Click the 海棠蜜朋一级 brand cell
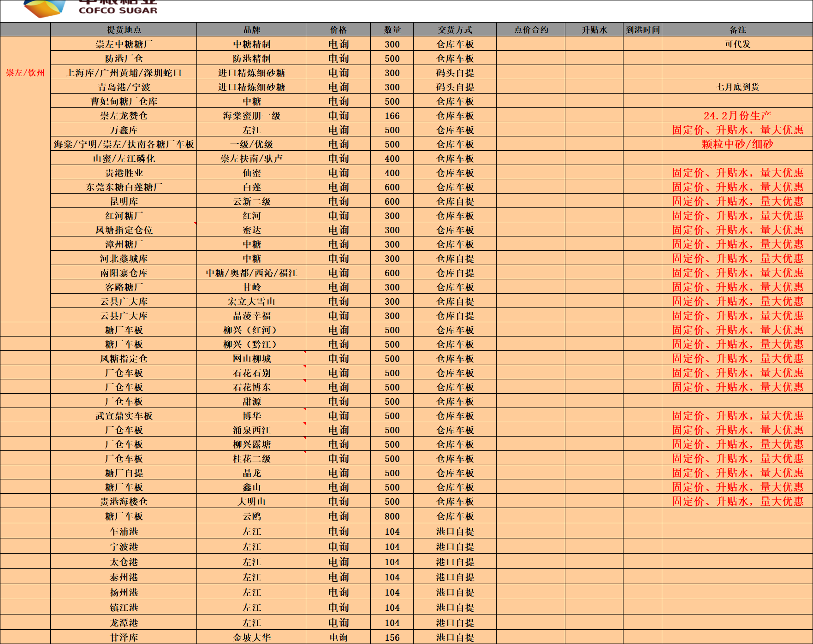This screenshot has height=644, width=813. [251, 116]
